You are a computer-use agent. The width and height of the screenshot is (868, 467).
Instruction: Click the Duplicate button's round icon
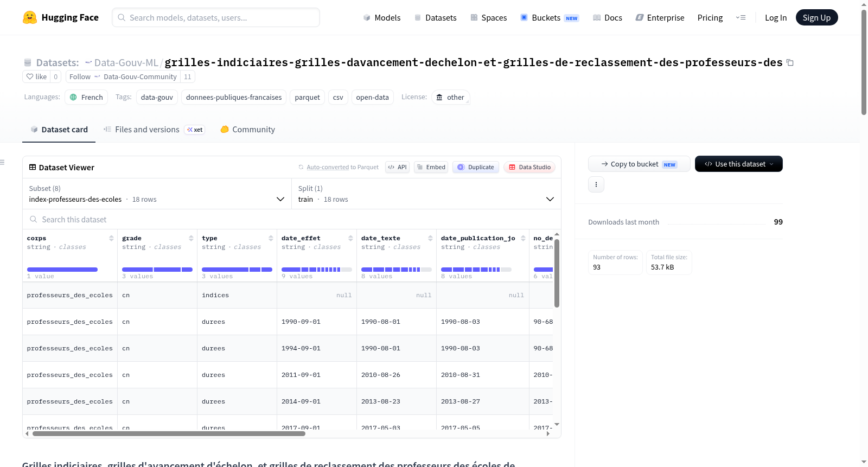tap(461, 167)
